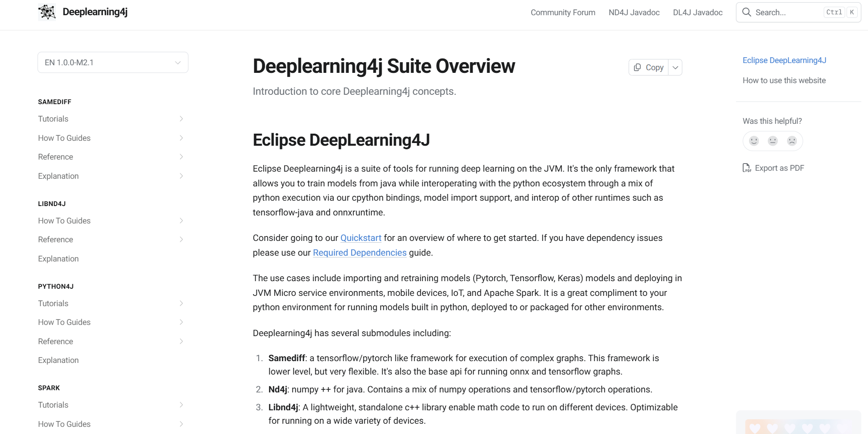868x434 pixels.
Task: Open the Copy options dropdown arrow
Action: coord(675,67)
